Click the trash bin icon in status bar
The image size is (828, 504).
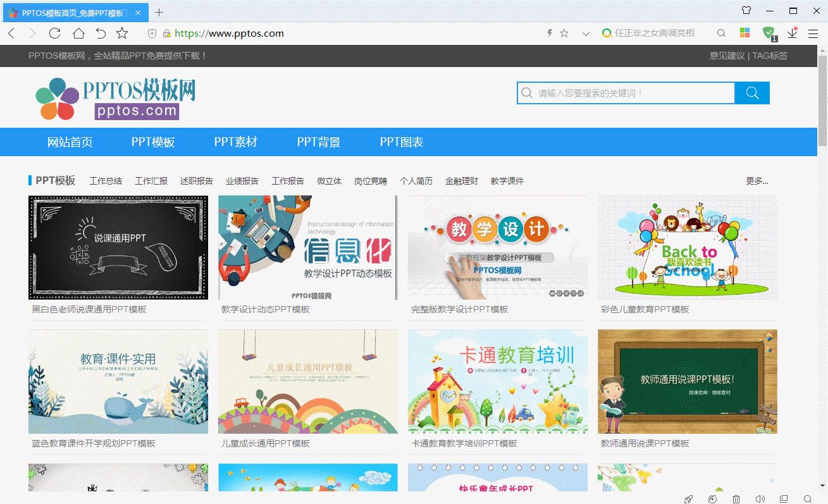click(736, 499)
